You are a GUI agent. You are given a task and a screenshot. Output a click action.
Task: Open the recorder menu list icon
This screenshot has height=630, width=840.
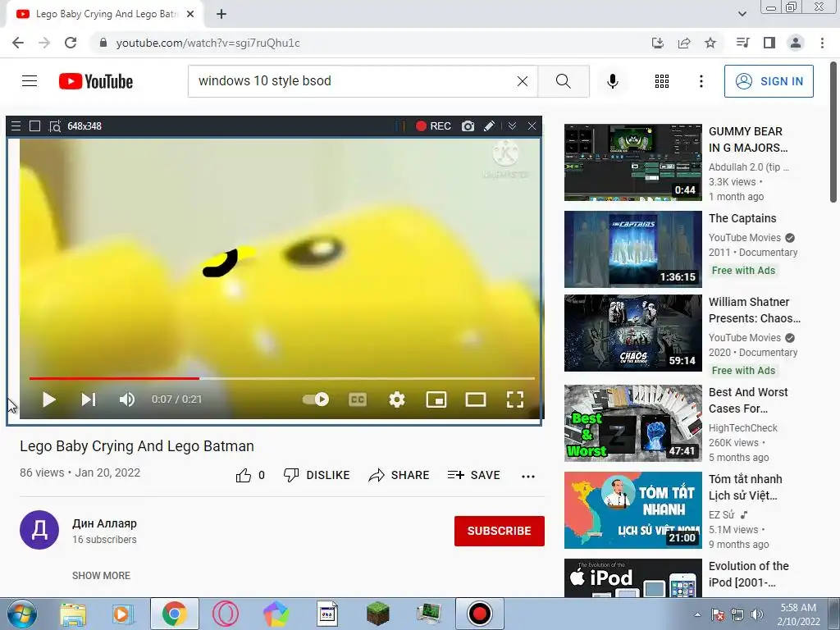pyautogui.click(x=16, y=126)
